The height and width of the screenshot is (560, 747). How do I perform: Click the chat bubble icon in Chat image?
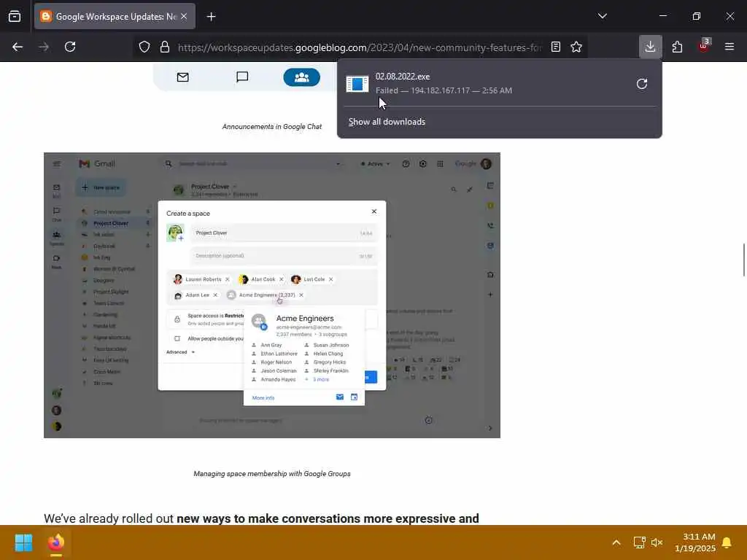coord(242,77)
